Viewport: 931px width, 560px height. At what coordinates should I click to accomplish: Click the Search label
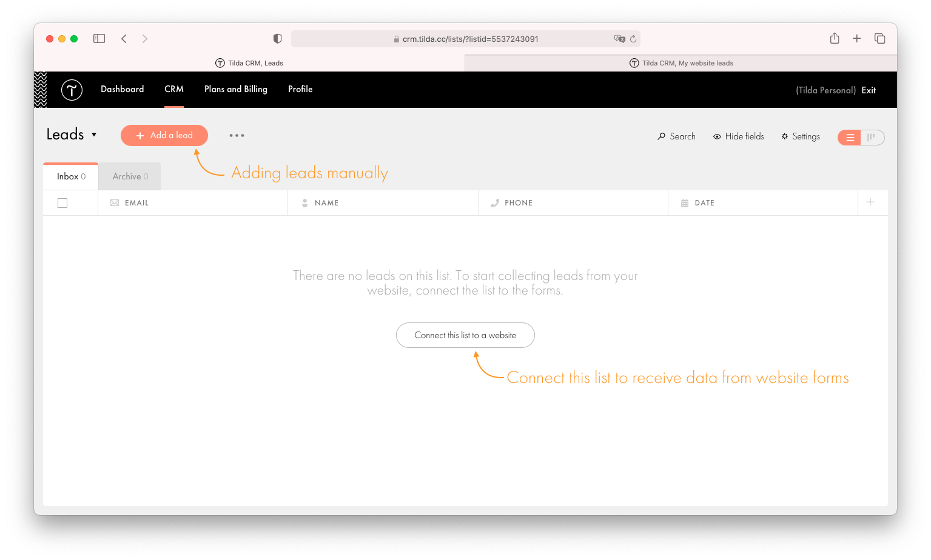point(683,136)
